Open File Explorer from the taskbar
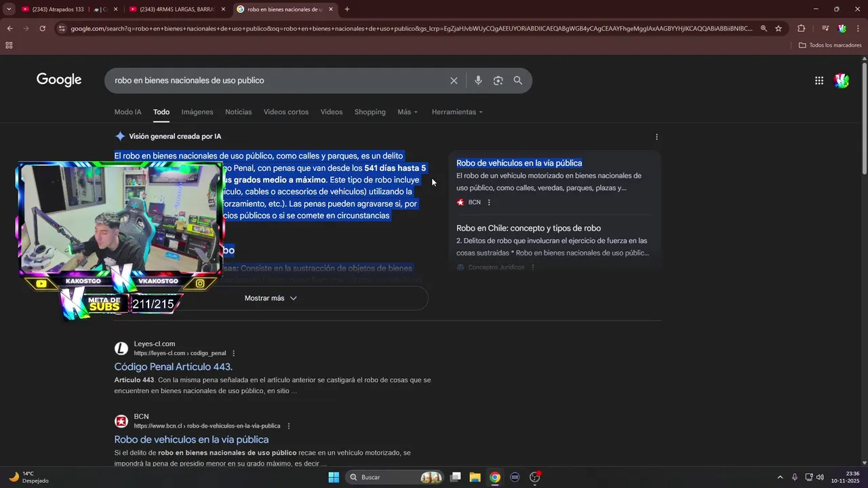Screen dimensions: 868x488 (x=475, y=477)
